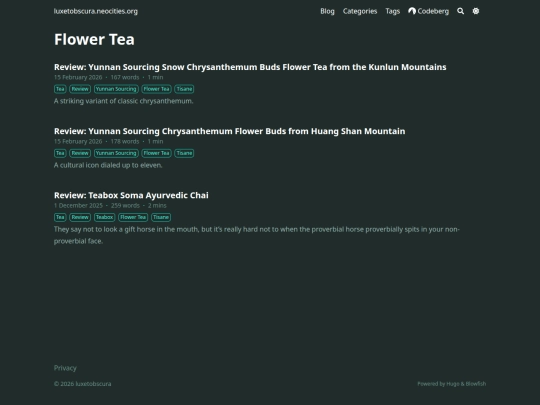Open the Tags menu item
540x405 pixels.
click(393, 11)
